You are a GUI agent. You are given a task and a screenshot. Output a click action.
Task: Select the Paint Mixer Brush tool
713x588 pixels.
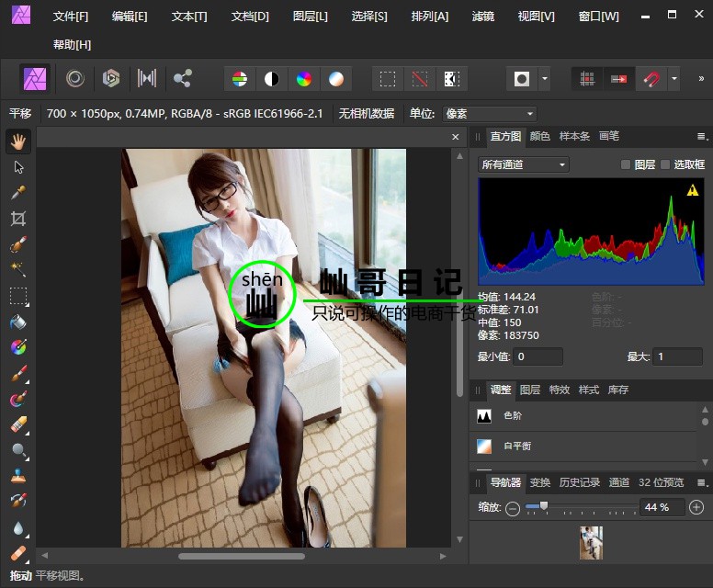coord(18,399)
